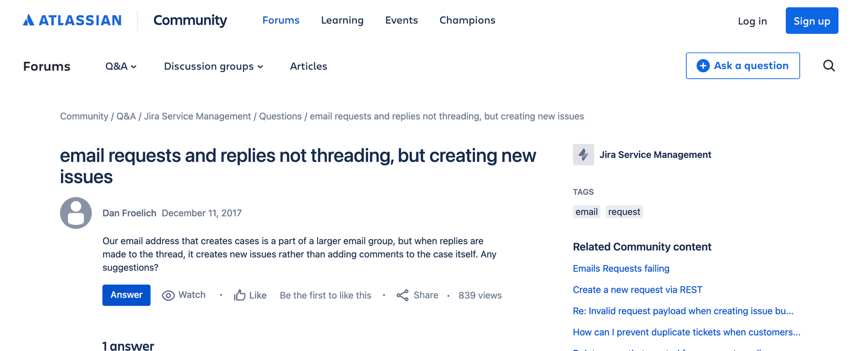This screenshot has width=868, height=351.
Task: Click the Dan Froelich author name
Action: [129, 213]
